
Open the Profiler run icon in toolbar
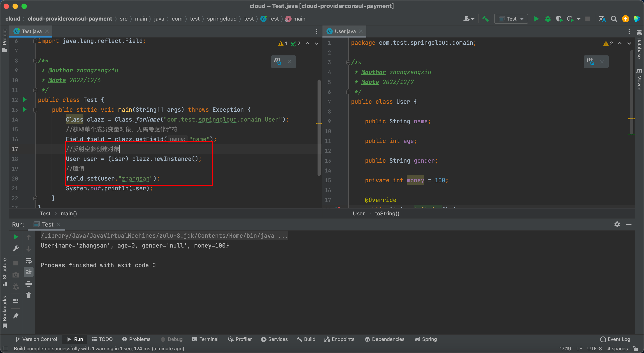coord(570,19)
